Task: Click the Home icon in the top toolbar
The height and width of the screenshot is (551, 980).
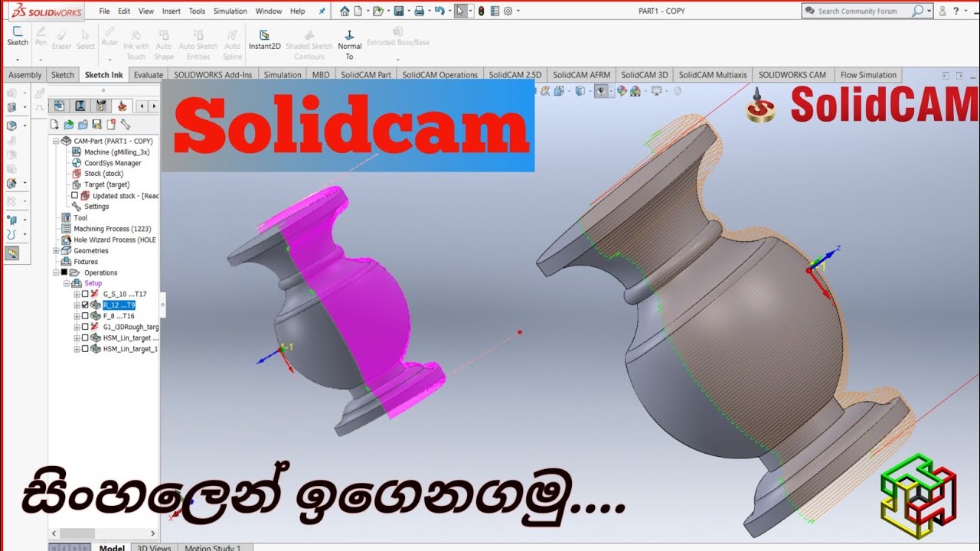Action: click(x=345, y=11)
